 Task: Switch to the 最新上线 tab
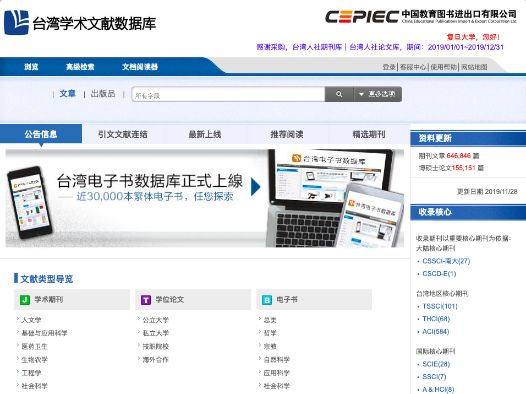click(205, 134)
